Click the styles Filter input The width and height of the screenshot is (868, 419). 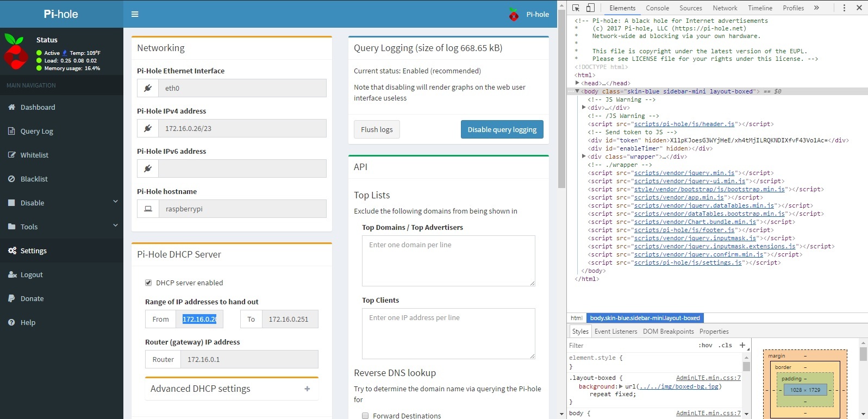click(630, 345)
